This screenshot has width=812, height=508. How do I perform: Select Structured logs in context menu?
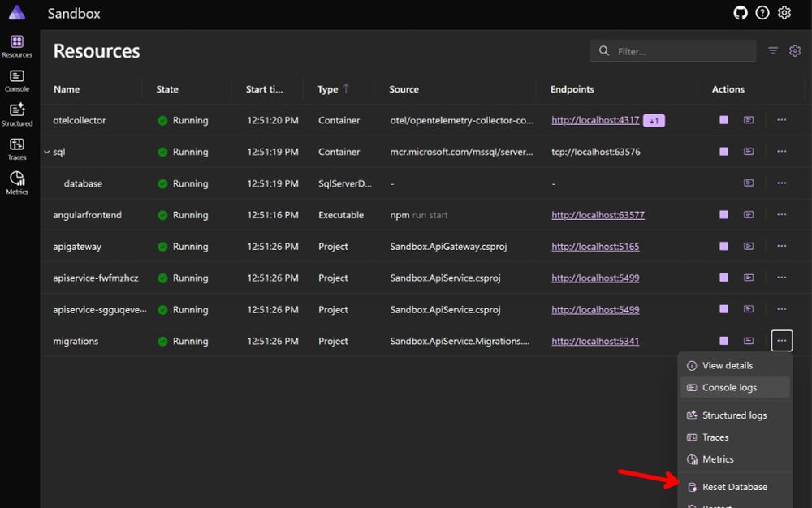[x=734, y=415]
